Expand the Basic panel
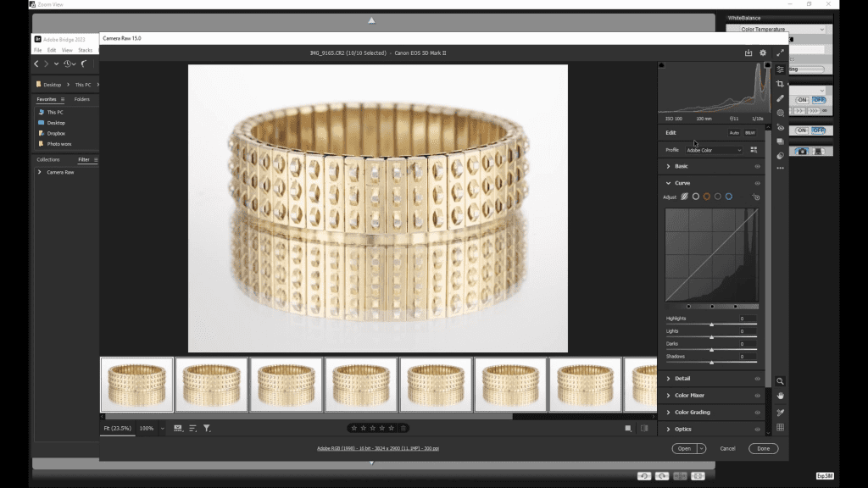The image size is (868, 488). coord(668,166)
